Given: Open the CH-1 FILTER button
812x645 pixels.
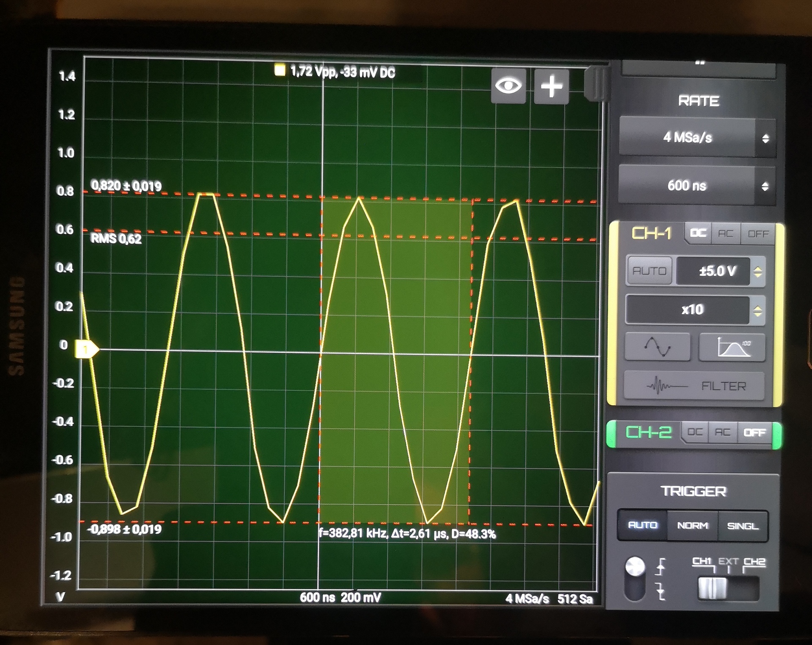Looking at the screenshot, I should (694, 386).
